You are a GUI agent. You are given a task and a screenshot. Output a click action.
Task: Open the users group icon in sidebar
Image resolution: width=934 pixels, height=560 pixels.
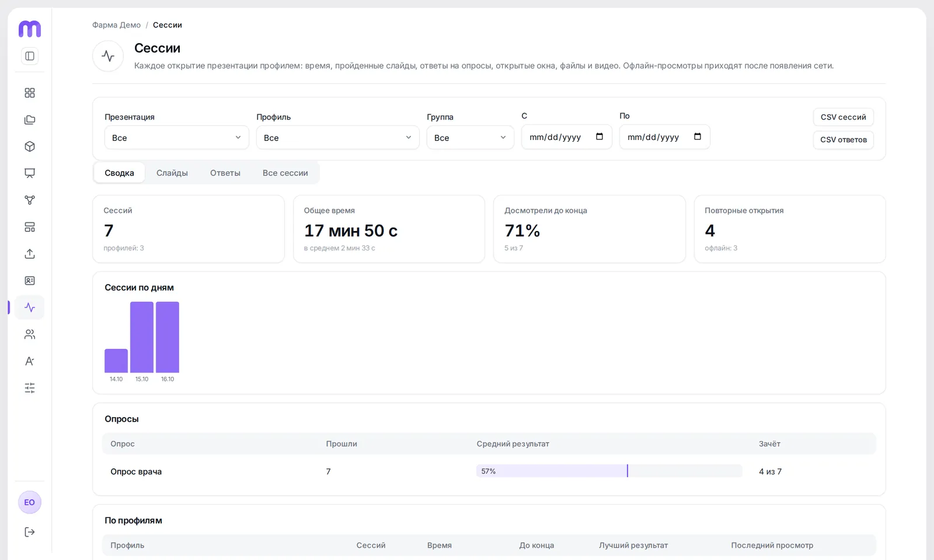tap(30, 334)
